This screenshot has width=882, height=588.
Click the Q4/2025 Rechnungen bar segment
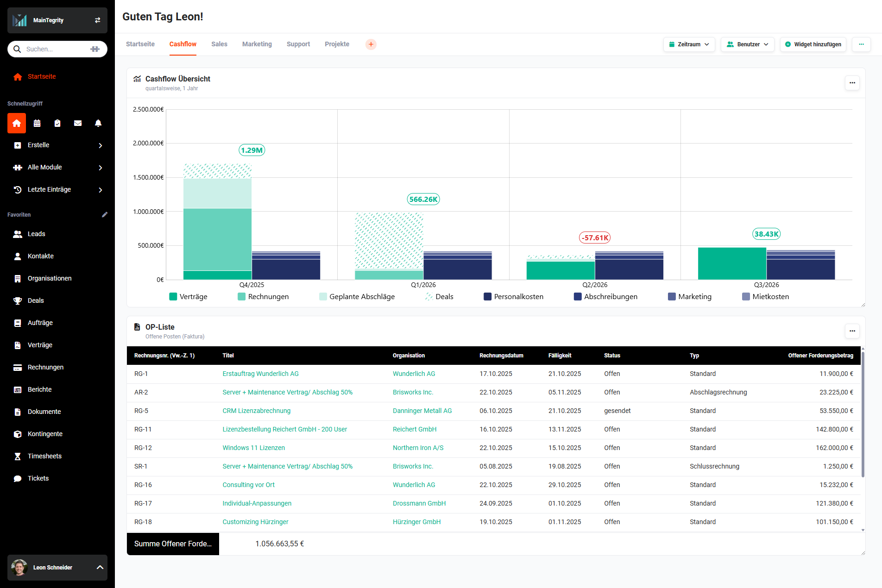tap(217, 239)
